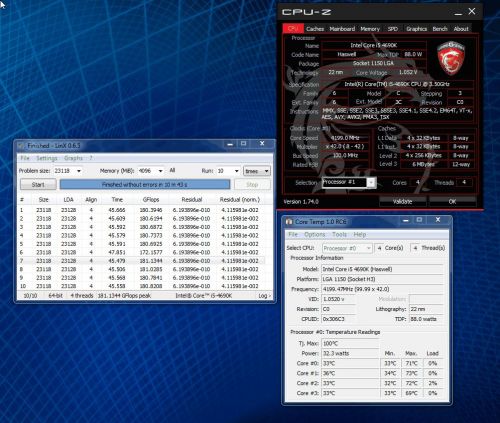
Task: Click the Tj. Max 100°C field
Action: (350, 343)
